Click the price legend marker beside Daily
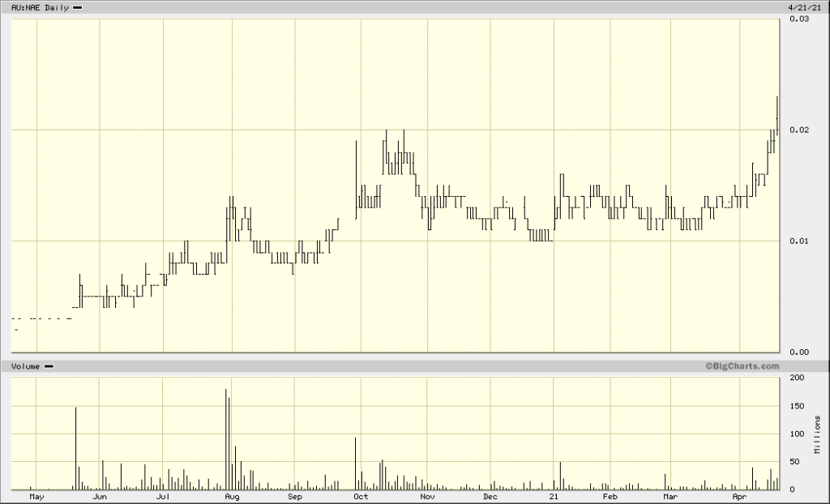The image size is (830, 504). tap(77, 8)
